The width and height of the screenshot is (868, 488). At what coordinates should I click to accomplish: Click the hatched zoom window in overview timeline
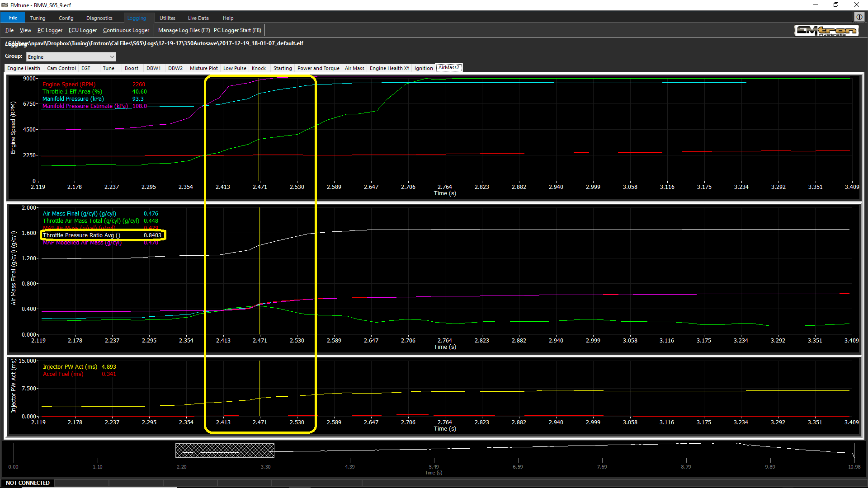(x=225, y=450)
